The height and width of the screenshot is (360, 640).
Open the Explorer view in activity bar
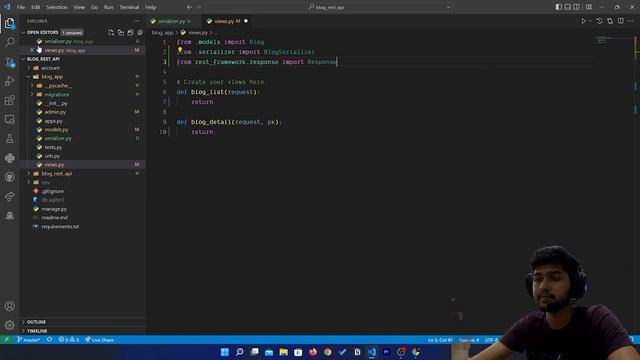click(x=9, y=23)
